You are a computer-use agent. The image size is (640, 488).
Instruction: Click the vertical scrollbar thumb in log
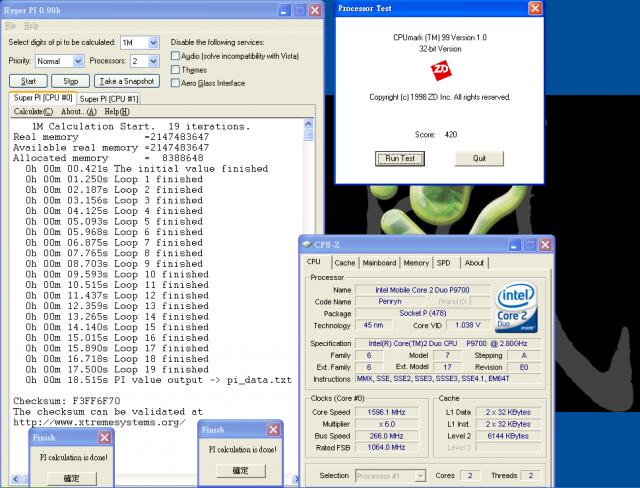[309, 135]
